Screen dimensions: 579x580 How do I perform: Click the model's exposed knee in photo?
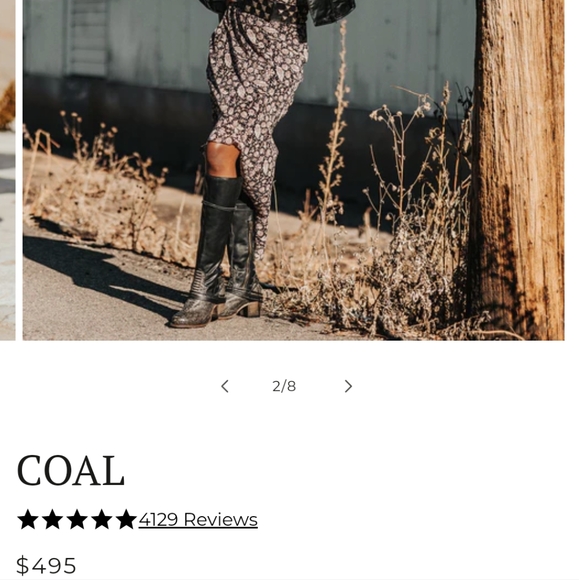point(222,159)
